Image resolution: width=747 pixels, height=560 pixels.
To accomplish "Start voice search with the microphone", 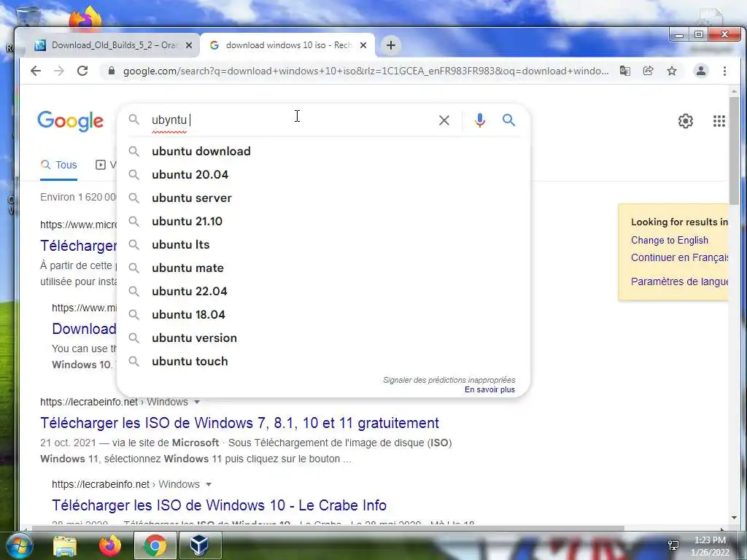I will tap(480, 120).
